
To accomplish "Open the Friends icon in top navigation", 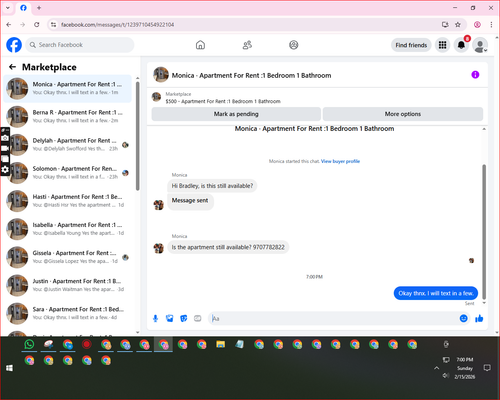I will click(x=247, y=45).
